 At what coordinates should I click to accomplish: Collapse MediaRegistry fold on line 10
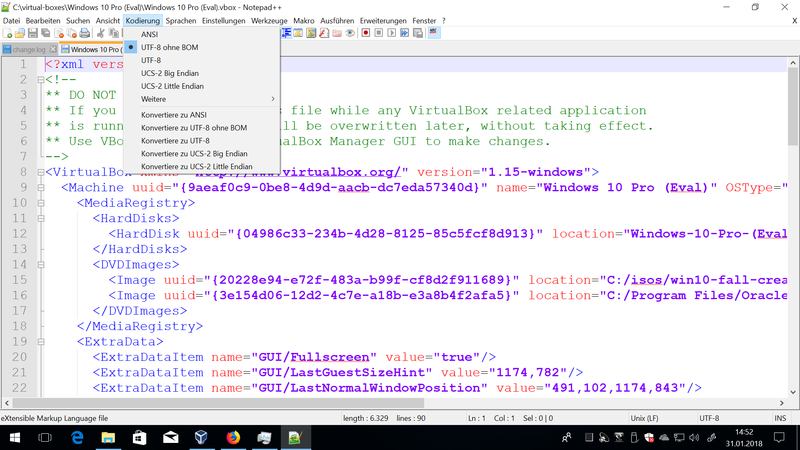tap(40, 203)
